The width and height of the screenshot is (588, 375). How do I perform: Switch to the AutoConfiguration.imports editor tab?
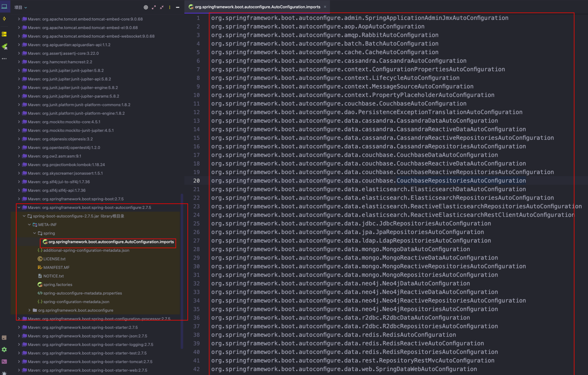(257, 7)
